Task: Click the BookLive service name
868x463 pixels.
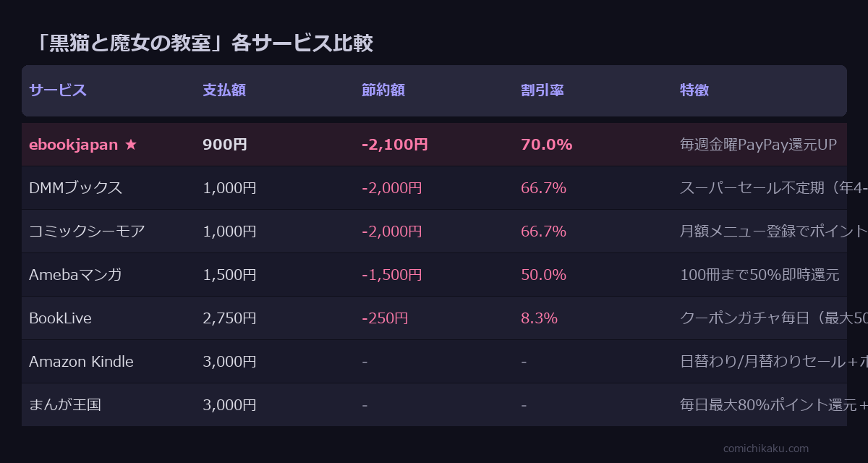Action: (60, 318)
